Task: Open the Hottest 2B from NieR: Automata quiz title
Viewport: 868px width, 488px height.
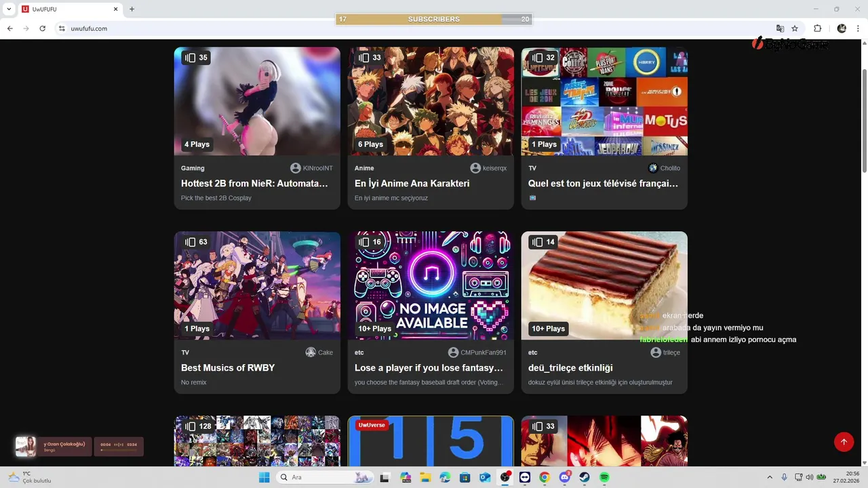Action: [254, 183]
